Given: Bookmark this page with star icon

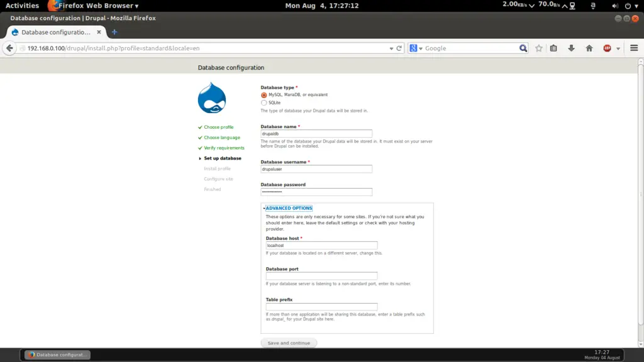Looking at the screenshot, I should 538,48.
